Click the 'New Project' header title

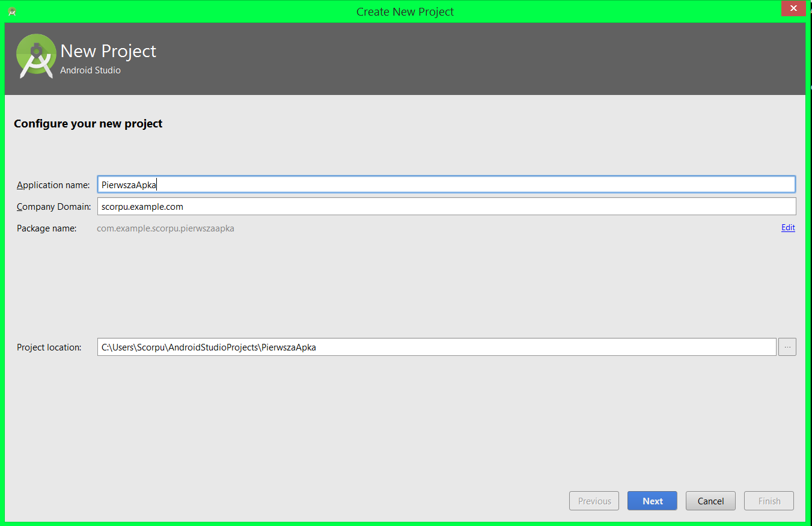point(109,51)
